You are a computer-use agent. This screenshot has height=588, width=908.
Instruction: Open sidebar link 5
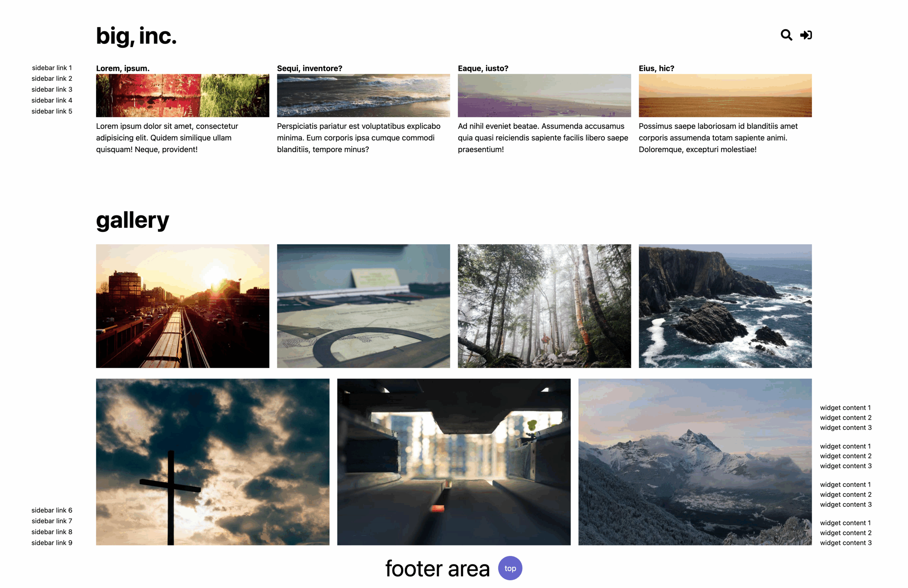[x=52, y=111]
